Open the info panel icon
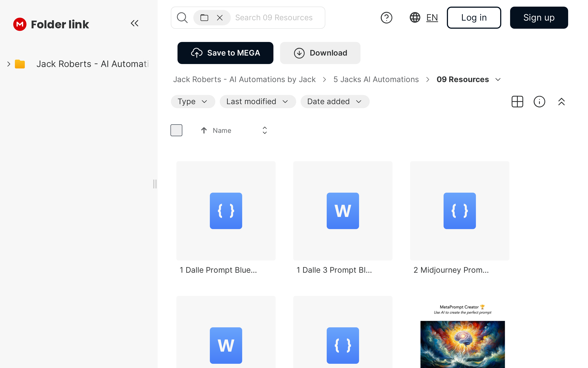Viewport: 588px width, 368px height. tap(539, 102)
